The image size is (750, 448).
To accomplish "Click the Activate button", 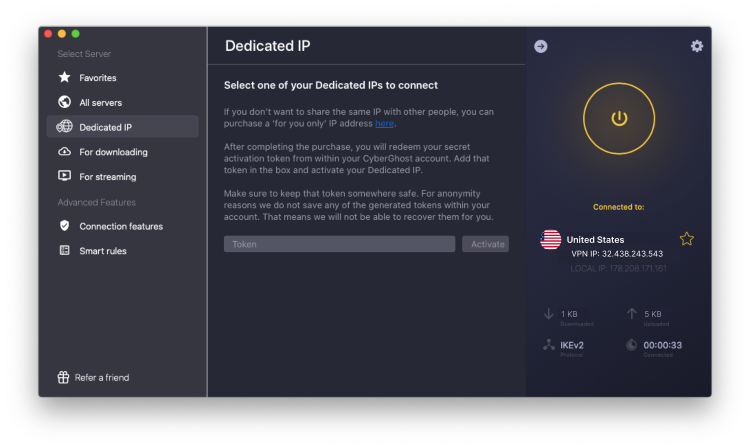I will click(485, 244).
